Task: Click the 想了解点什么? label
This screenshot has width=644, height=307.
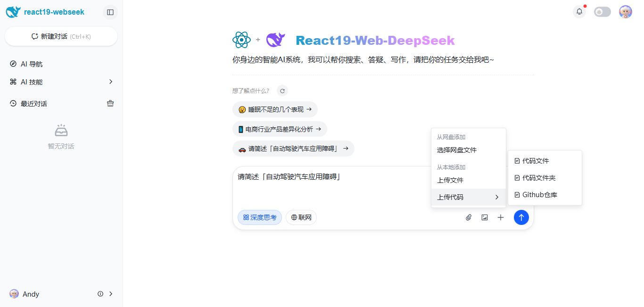Action: 251,91
